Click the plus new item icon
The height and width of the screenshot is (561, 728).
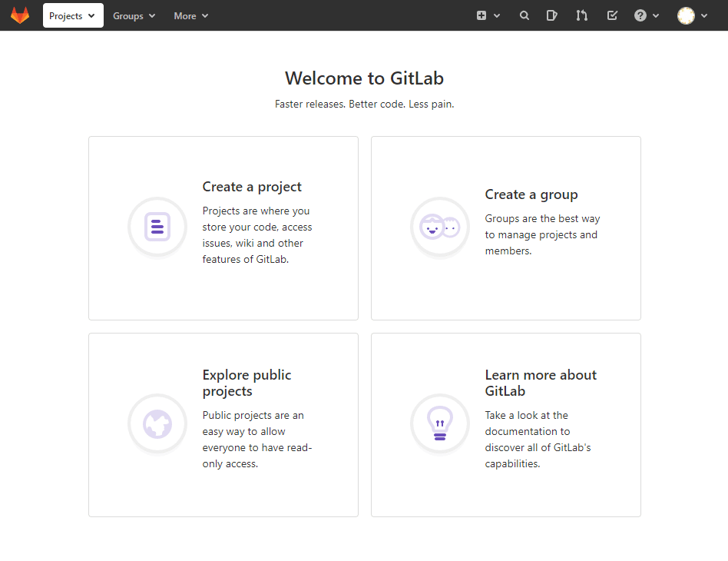[481, 15]
